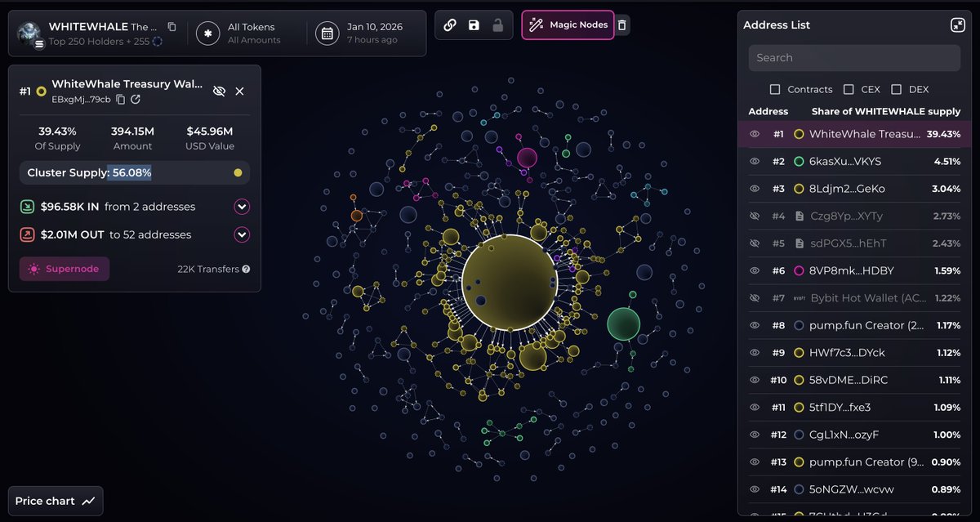Show hidden address #4 Czg8Yp...XYTy
This screenshot has height=522, width=980.
tap(755, 216)
